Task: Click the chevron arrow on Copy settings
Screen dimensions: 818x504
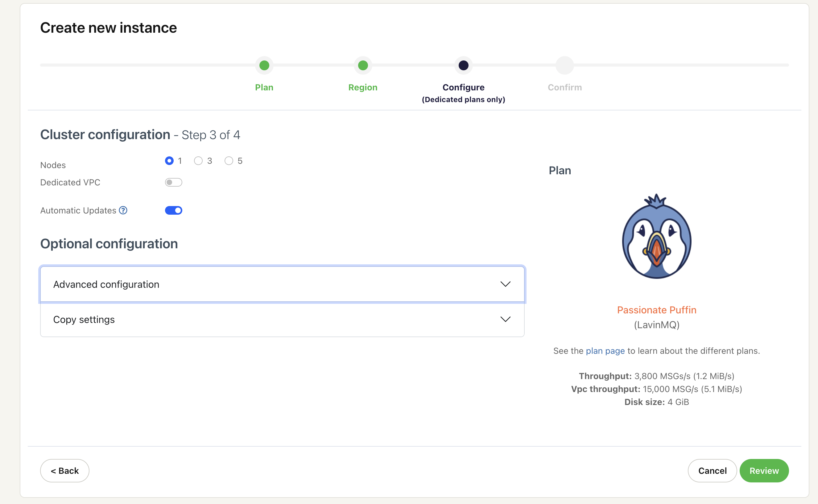Action: 505,319
